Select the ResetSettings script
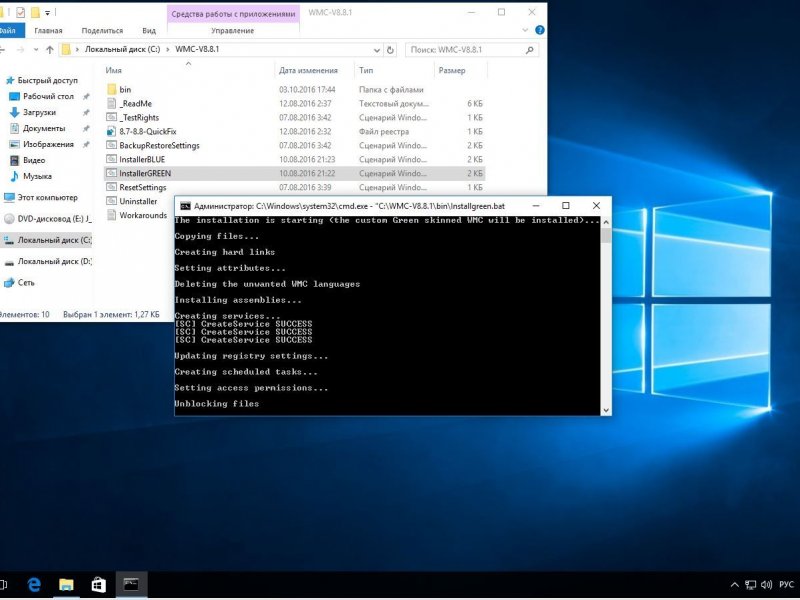800x600 pixels. tap(142, 188)
